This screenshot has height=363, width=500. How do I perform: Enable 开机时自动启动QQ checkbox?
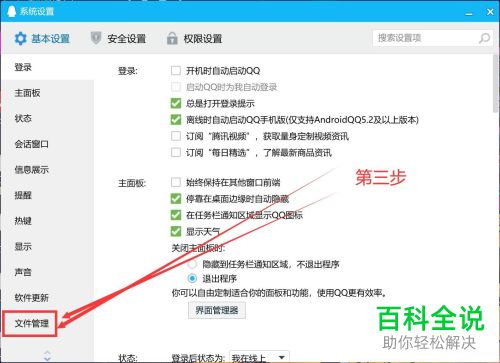coord(176,71)
